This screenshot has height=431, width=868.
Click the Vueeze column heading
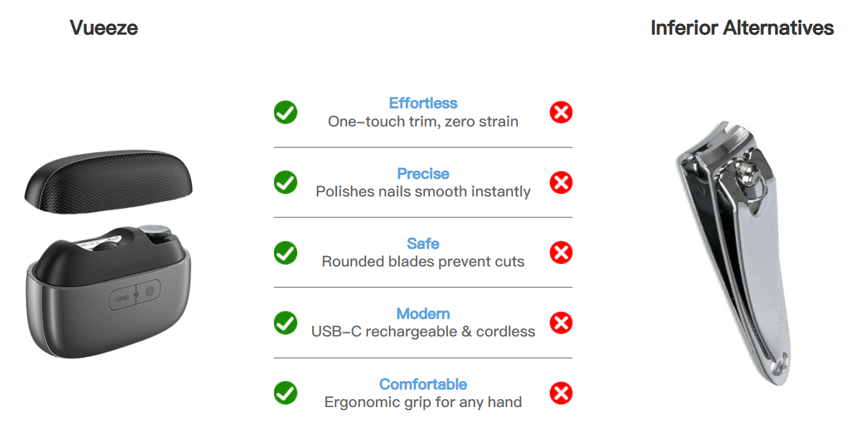click(104, 28)
